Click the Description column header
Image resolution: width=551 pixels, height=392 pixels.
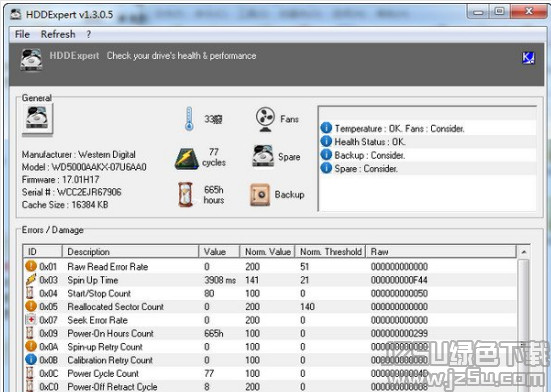tap(130, 251)
